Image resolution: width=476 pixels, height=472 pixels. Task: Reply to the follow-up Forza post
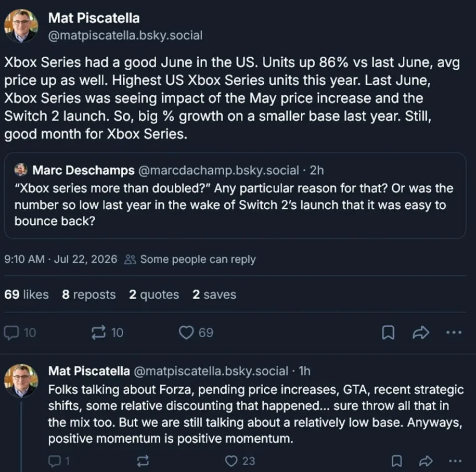click(59, 461)
